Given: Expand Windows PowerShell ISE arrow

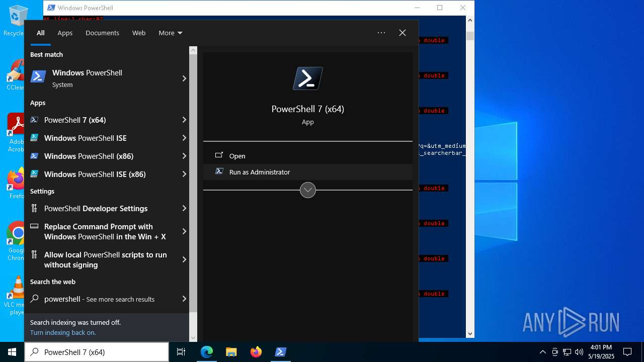Looking at the screenshot, I should tap(184, 138).
